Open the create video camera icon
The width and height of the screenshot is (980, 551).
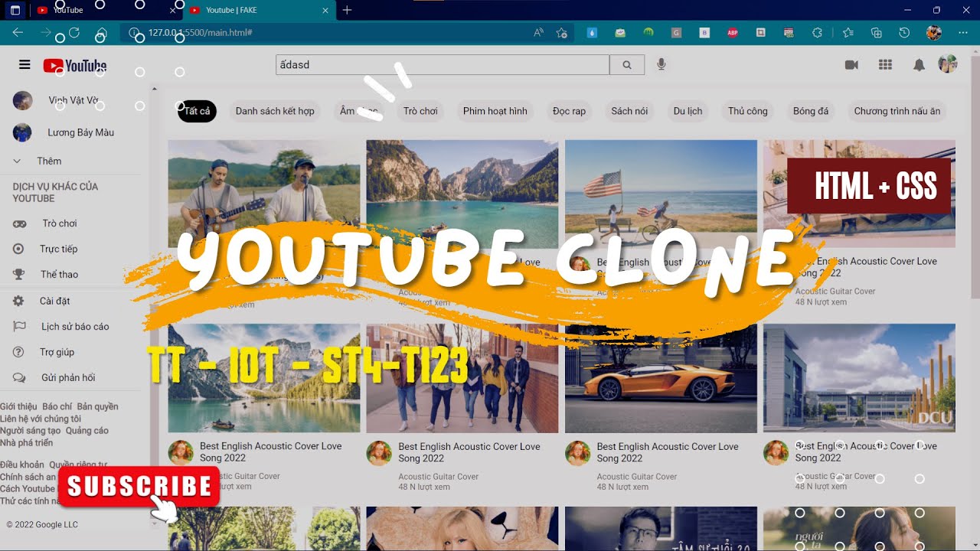pyautogui.click(x=851, y=65)
